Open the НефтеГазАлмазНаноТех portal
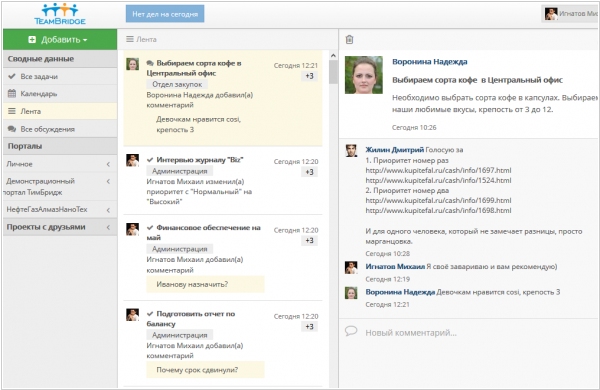600x390 pixels. click(47, 209)
